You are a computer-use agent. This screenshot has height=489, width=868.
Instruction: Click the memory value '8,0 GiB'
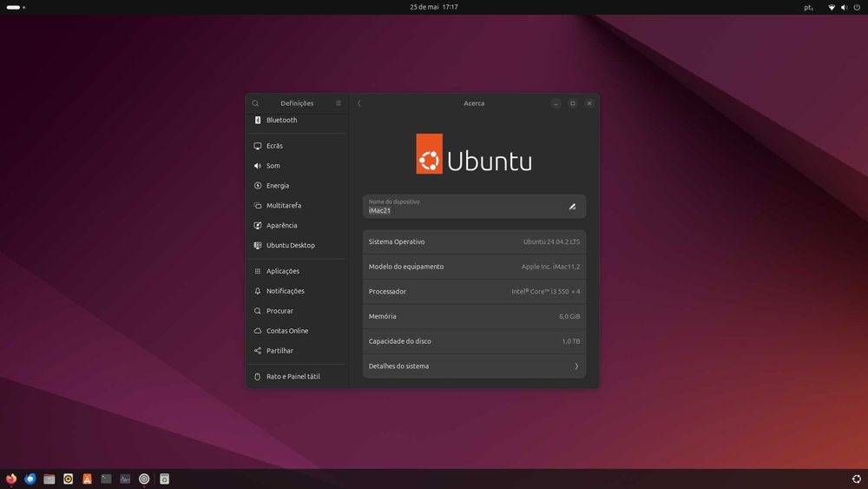pyautogui.click(x=569, y=316)
